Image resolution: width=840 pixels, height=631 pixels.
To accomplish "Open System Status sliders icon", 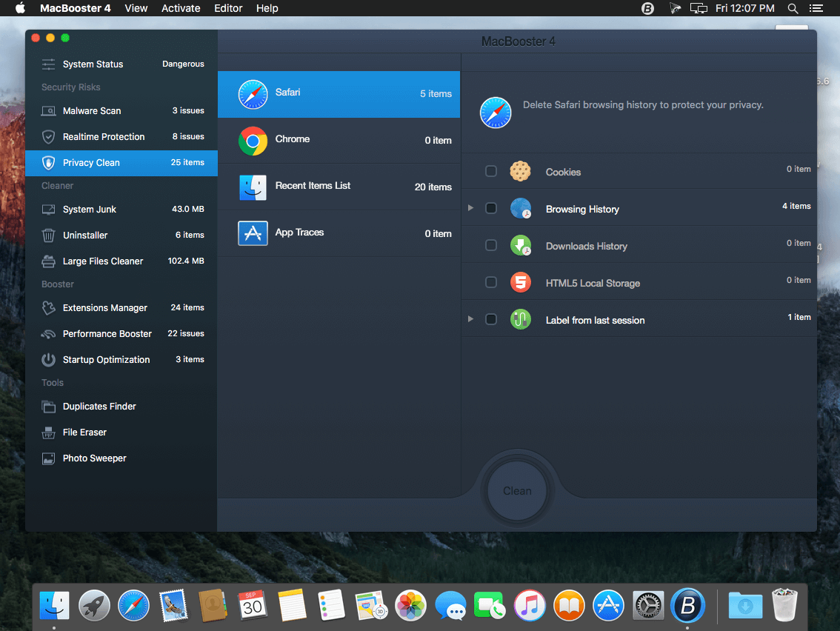I will click(48, 64).
